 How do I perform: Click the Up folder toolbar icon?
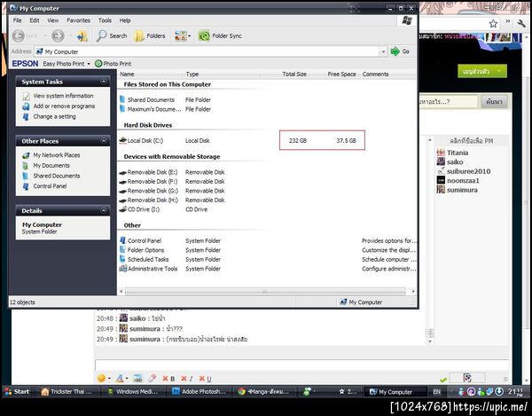[x=82, y=36]
